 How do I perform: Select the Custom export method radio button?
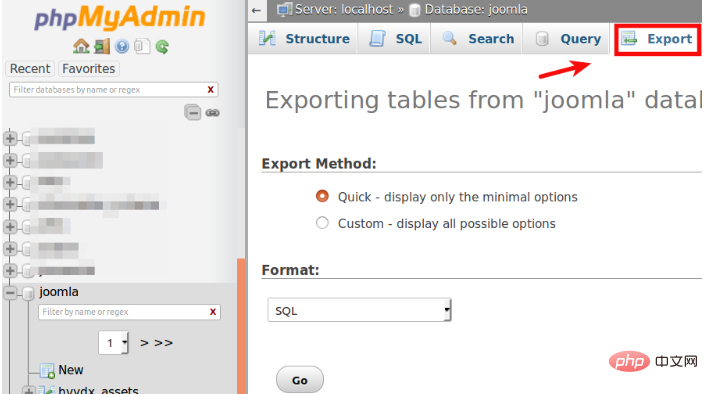[x=322, y=223]
